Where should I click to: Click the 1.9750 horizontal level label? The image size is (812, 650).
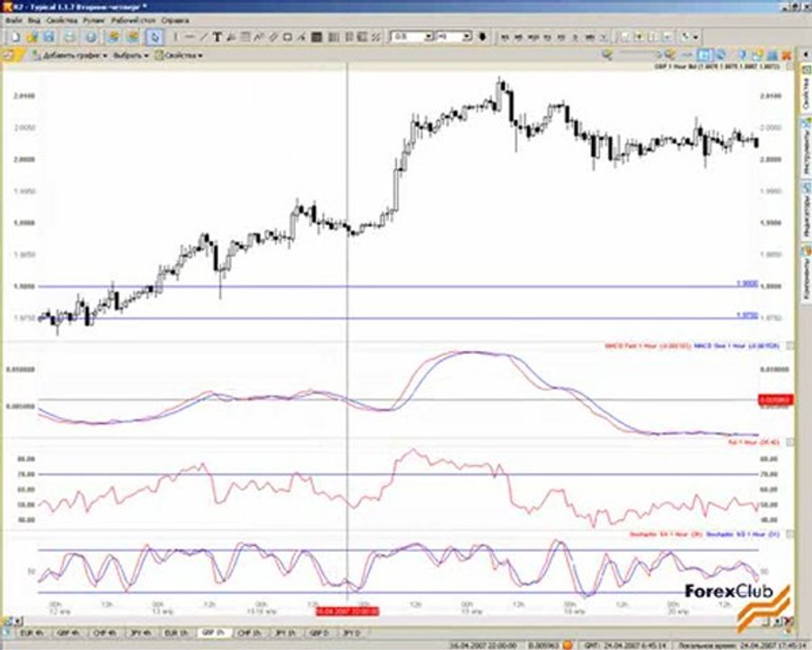point(747,315)
